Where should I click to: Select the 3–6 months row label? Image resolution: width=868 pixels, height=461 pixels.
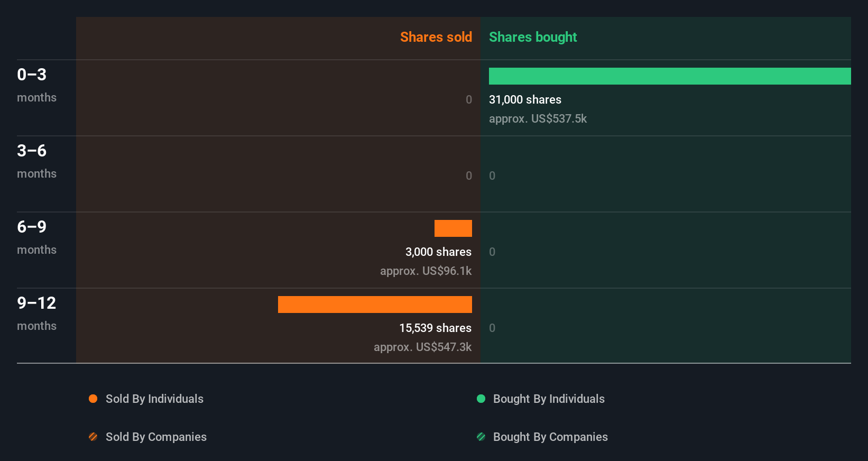pos(36,161)
